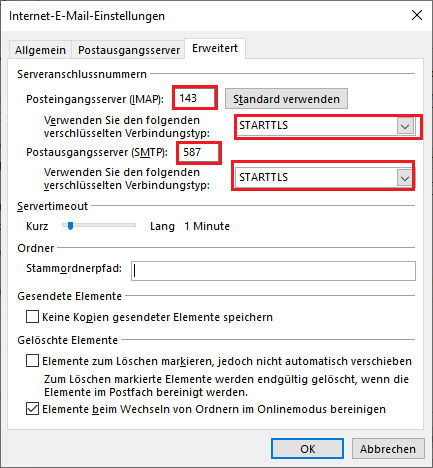Screen dimensions: 433x468
Task: Click the Abbrechen button
Action: click(388, 449)
